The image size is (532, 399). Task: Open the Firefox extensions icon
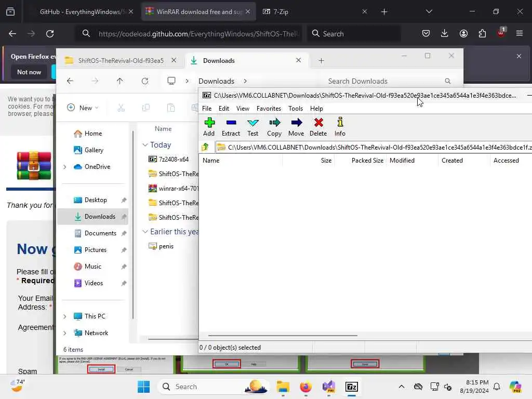pos(482,33)
